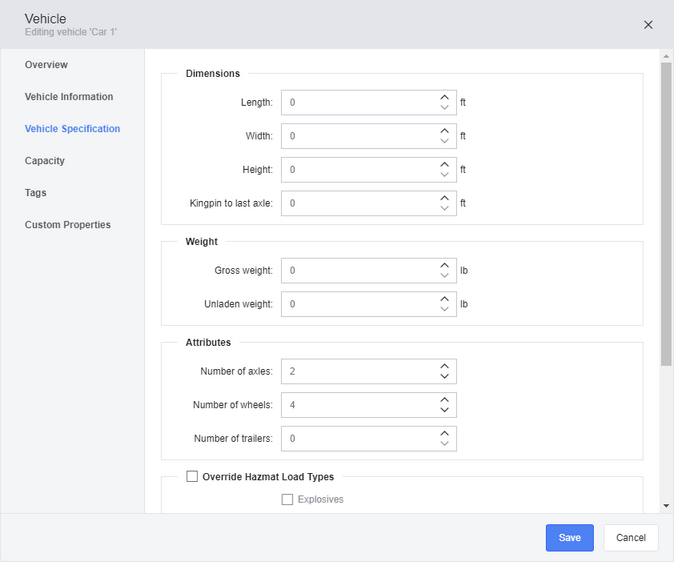Cancel editing the vehicle
The width and height of the screenshot is (674, 562).
point(631,537)
